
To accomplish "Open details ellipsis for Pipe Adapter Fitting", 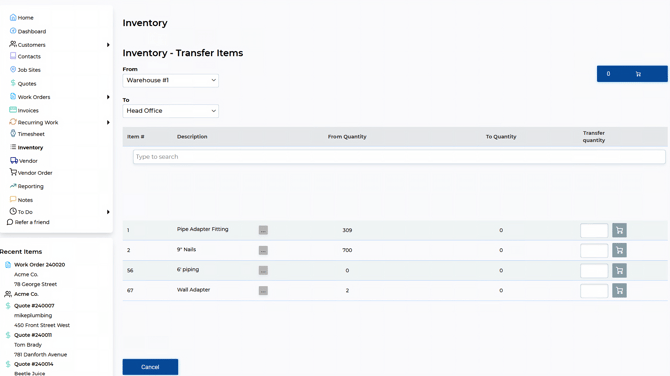I will coord(263,230).
